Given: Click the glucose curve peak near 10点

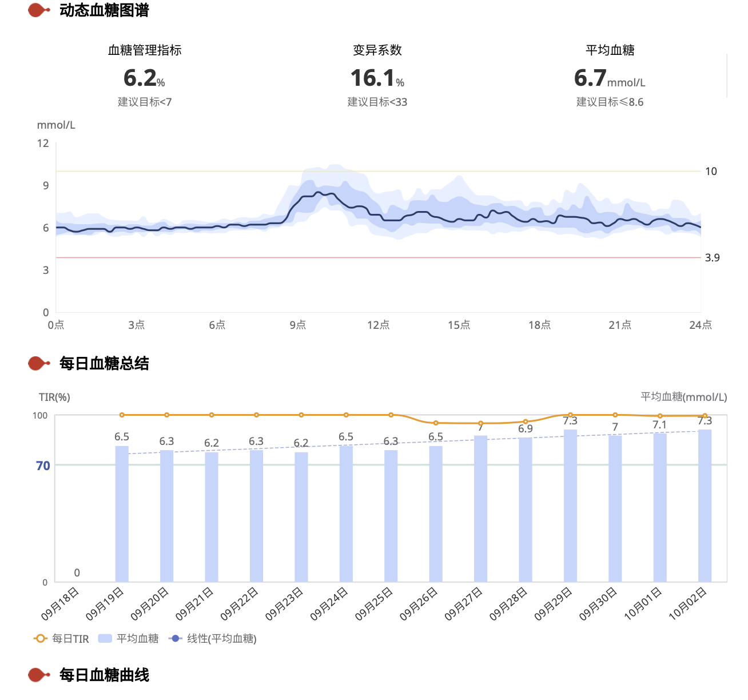Looking at the screenshot, I should point(319,192).
